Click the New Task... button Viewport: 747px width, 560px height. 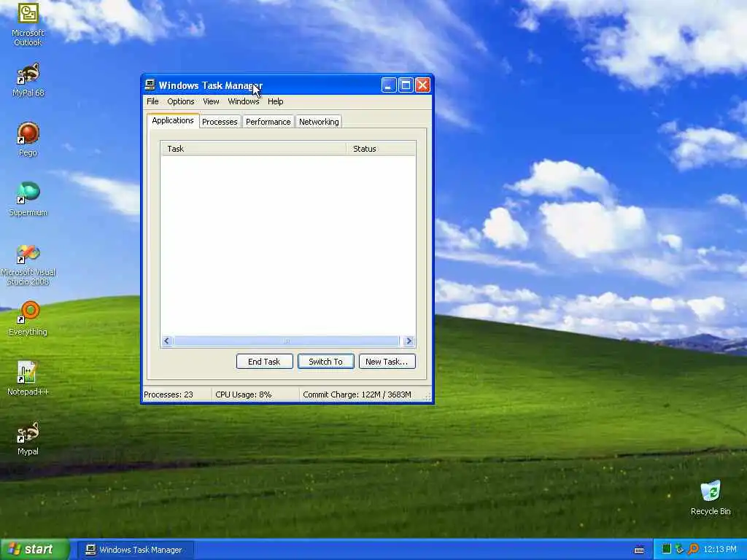point(387,362)
